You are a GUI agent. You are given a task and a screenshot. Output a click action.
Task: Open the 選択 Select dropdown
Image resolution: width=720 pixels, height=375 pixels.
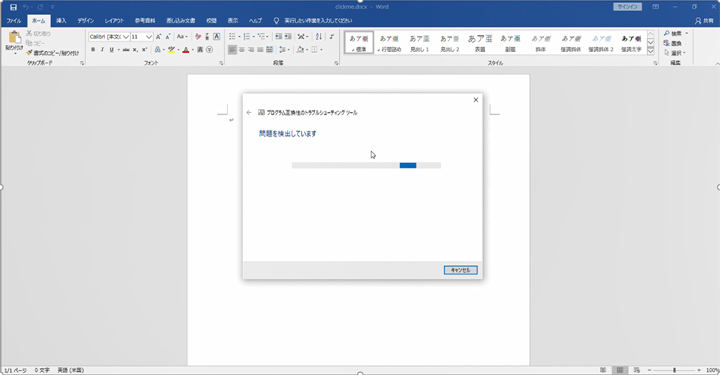(675, 53)
